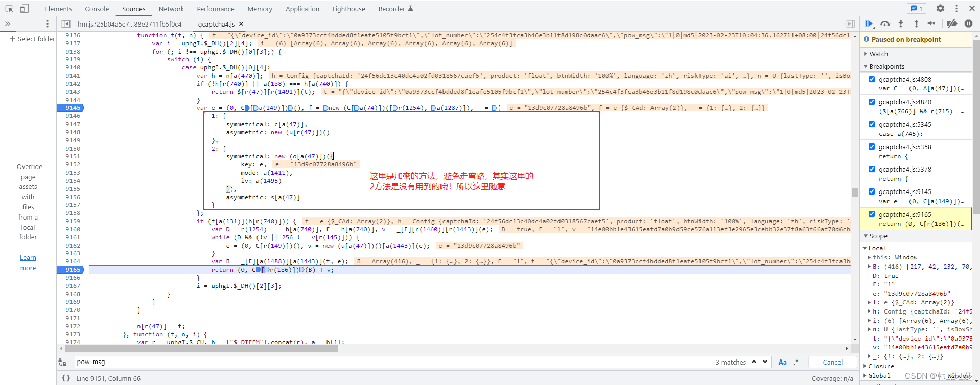The image size is (980, 385).
Task: Open the Application tab
Action: (x=302, y=9)
